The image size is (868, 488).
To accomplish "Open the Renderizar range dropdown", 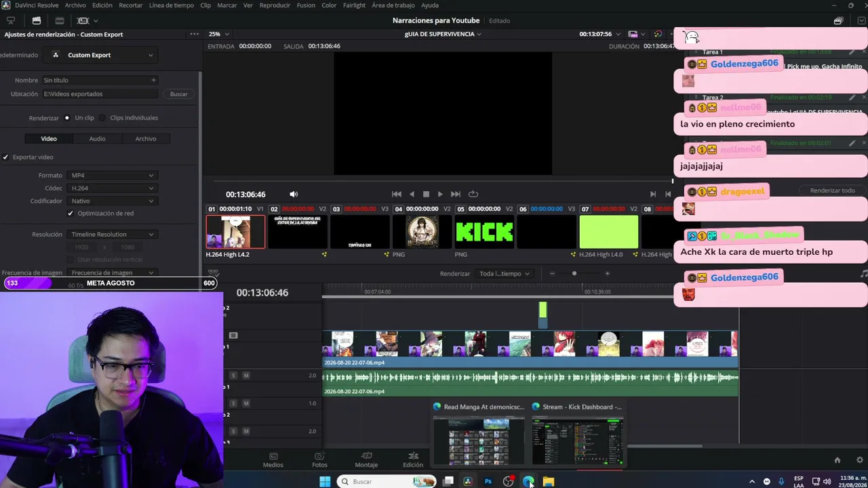I will pyautogui.click(x=505, y=274).
